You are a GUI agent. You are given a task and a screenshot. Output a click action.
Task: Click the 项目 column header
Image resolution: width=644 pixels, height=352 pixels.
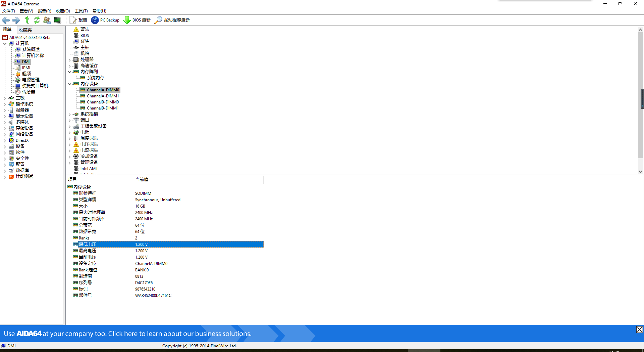click(100, 180)
